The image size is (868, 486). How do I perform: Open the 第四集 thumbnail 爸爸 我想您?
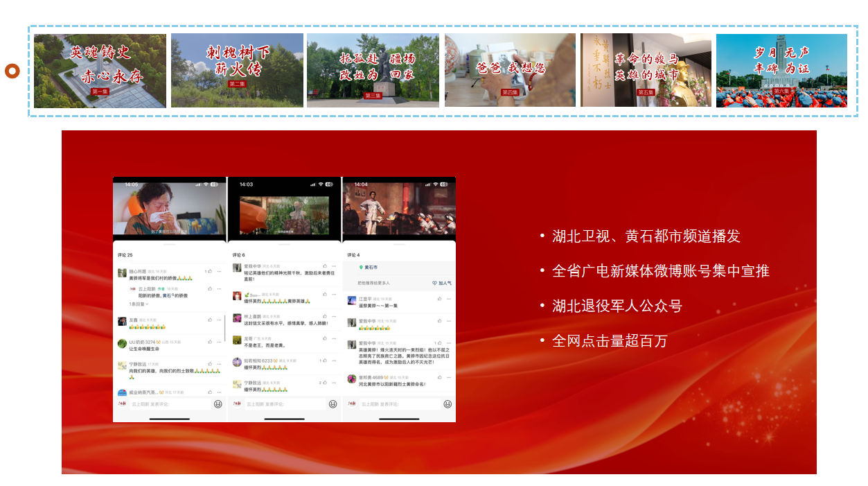(x=510, y=71)
